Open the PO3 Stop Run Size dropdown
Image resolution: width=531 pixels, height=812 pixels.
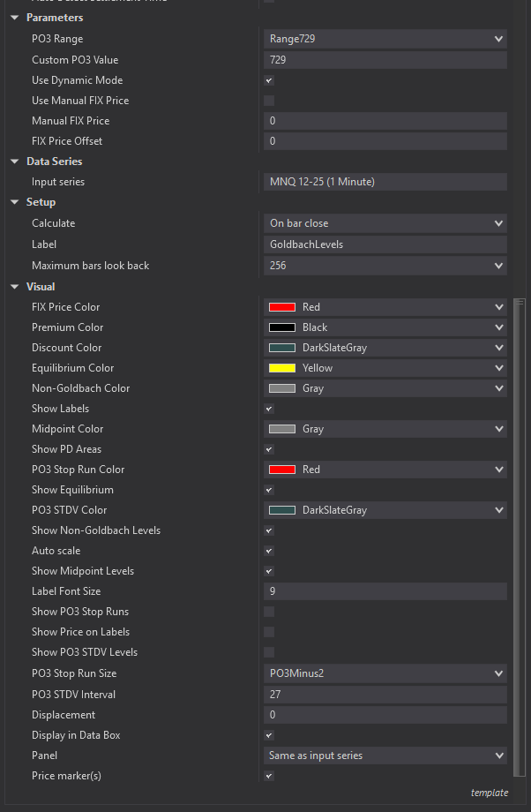click(499, 673)
